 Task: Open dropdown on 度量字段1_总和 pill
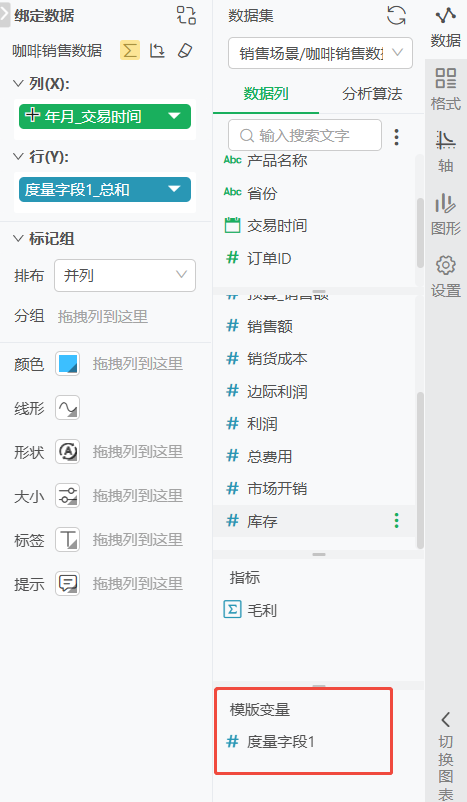click(x=174, y=189)
